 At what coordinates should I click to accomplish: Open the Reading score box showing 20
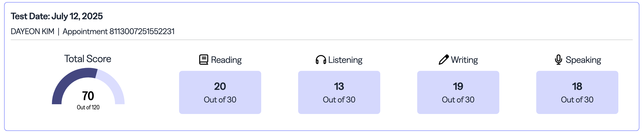coord(220,92)
